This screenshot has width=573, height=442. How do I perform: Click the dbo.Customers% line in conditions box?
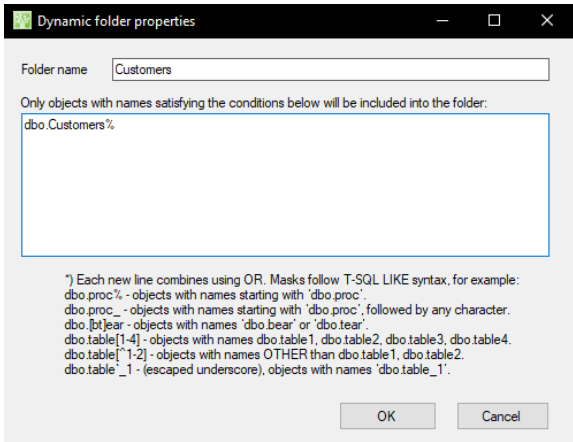pos(69,125)
